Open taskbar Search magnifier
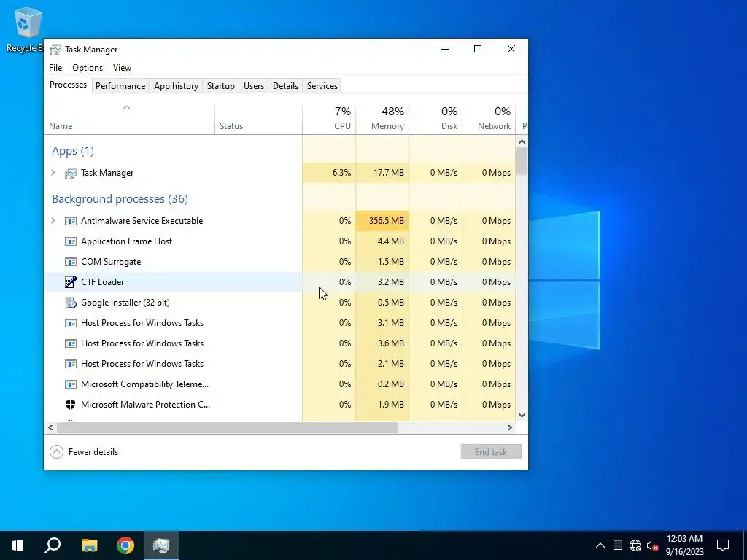Screen dimensions: 747x560 click(x=53, y=545)
